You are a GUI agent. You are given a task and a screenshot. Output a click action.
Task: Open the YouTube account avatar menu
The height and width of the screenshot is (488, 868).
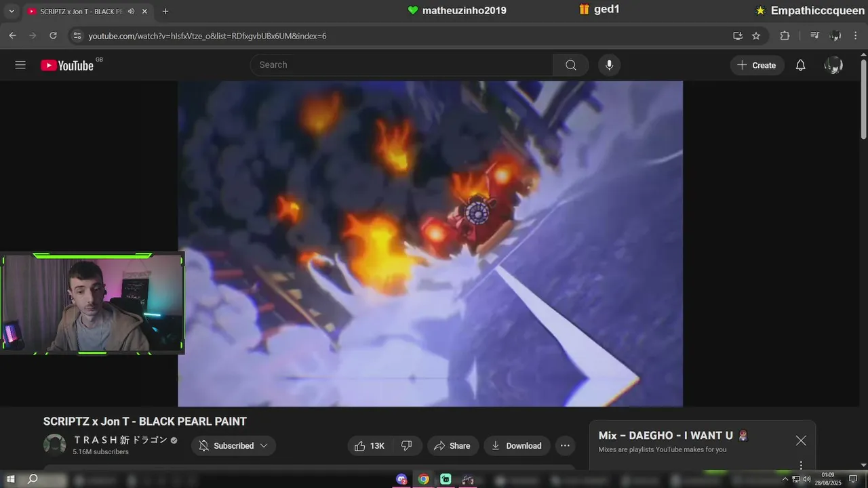coord(833,65)
